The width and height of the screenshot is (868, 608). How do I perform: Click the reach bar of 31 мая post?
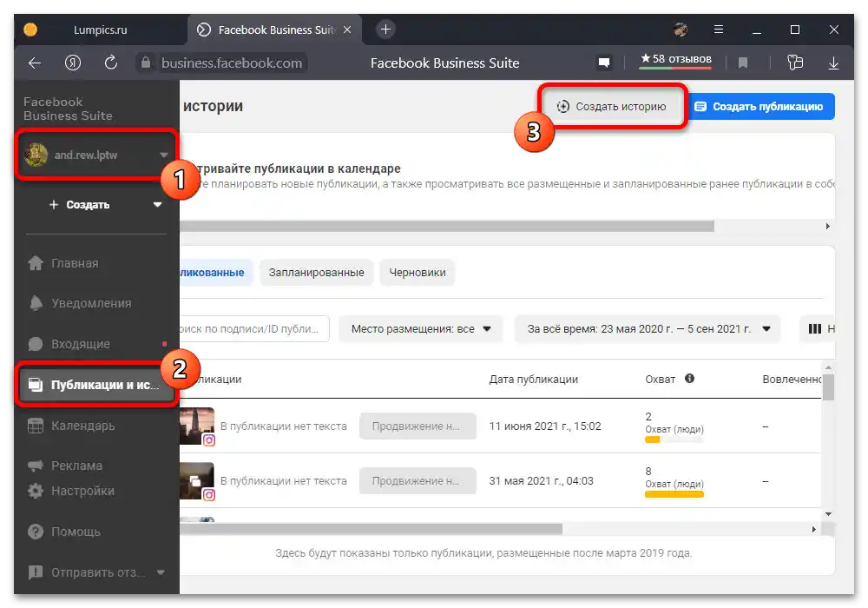click(674, 494)
